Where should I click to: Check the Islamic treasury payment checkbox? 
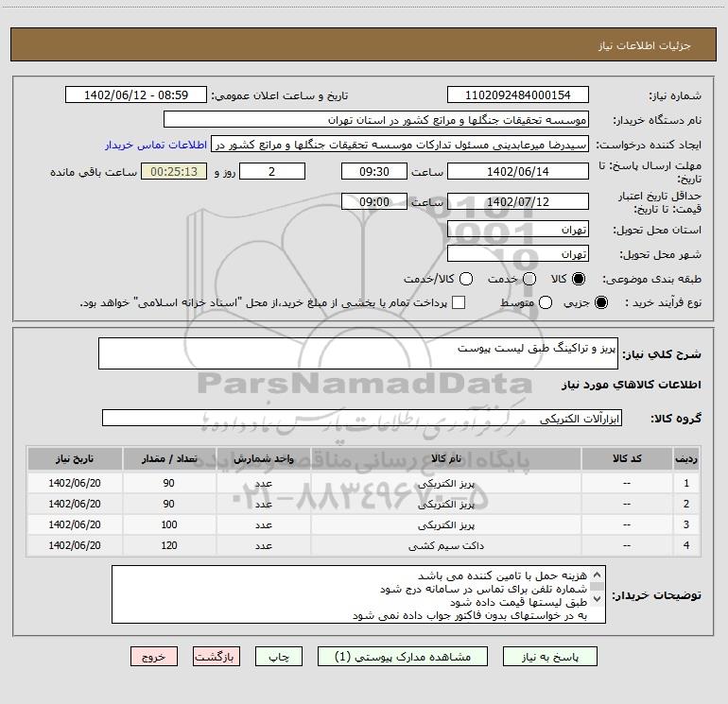[459, 302]
